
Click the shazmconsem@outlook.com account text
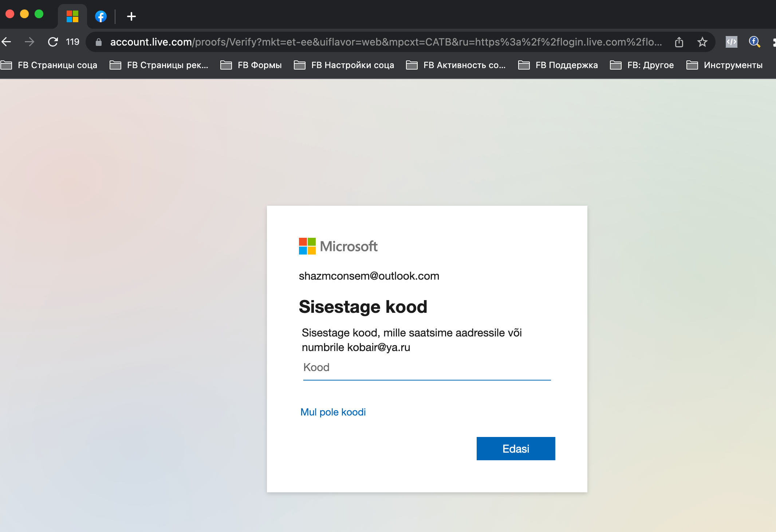(x=369, y=276)
